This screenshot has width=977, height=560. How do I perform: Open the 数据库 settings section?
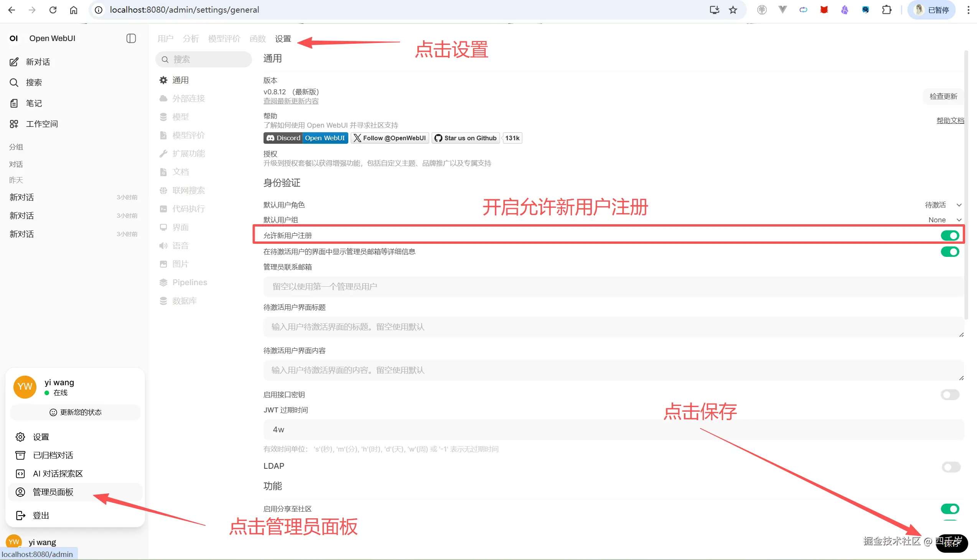[x=185, y=301]
